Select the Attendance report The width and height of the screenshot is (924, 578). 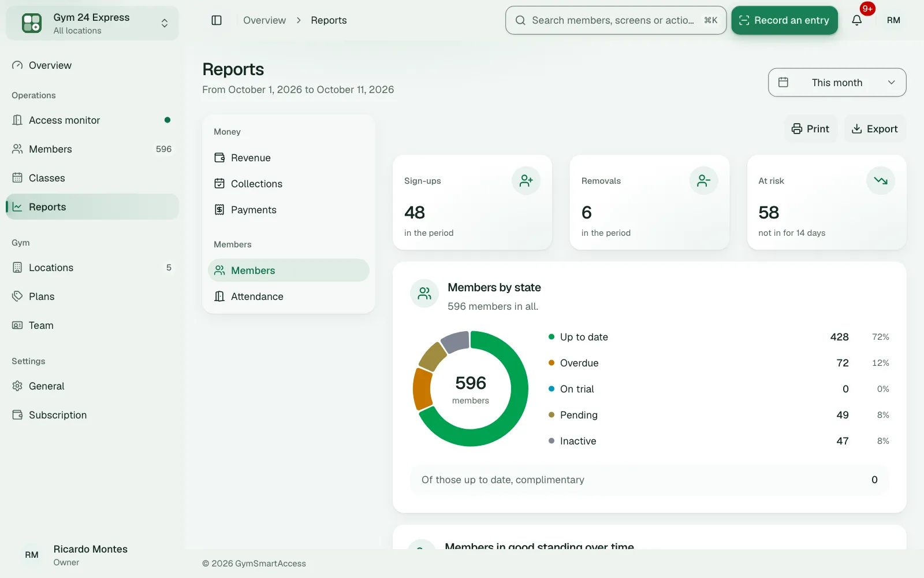(x=289, y=297)
